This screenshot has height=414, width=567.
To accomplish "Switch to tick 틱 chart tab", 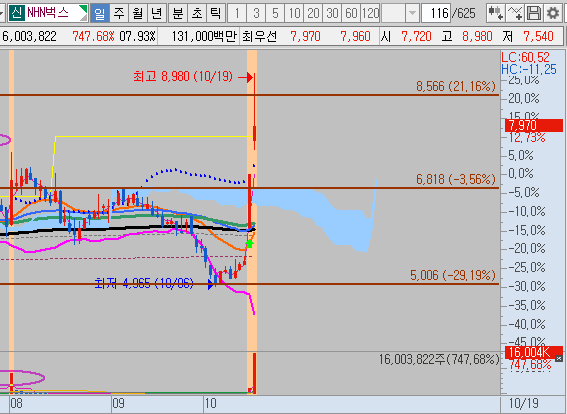I will (216, 13).
